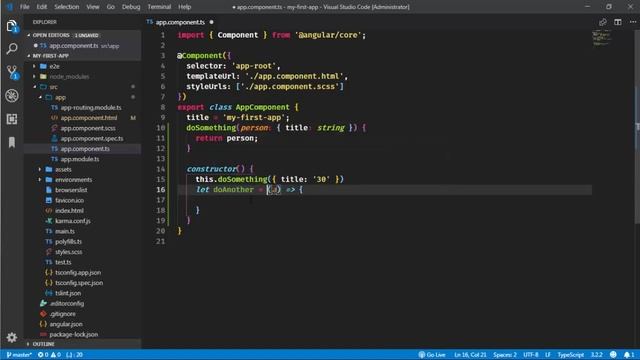
Task: Open the editor More Actions menu
Action: coord(632,22)
